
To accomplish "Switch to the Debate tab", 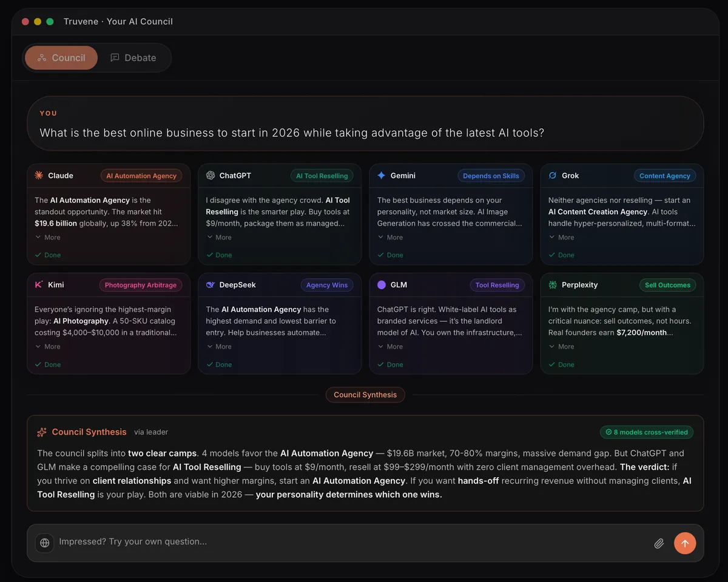I will [133, 58].
